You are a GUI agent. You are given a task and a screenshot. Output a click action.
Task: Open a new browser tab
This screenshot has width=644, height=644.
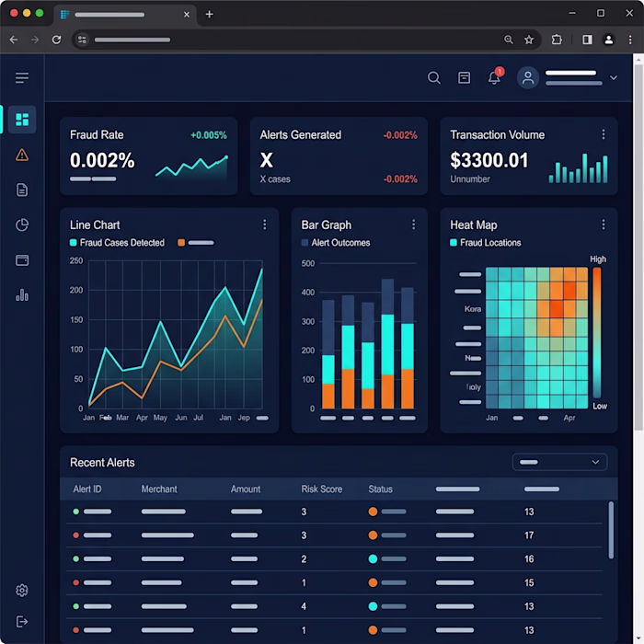pyautogui.click(x=210, y=15)
